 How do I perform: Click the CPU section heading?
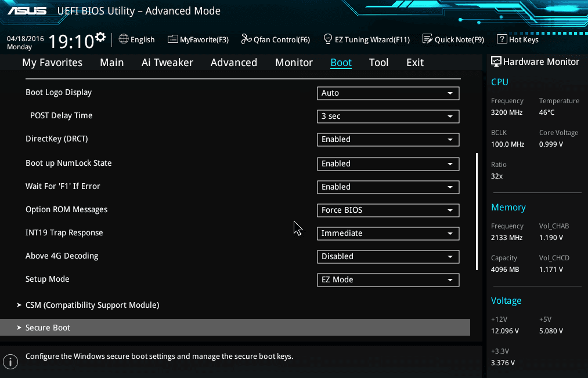coord(500,82)
